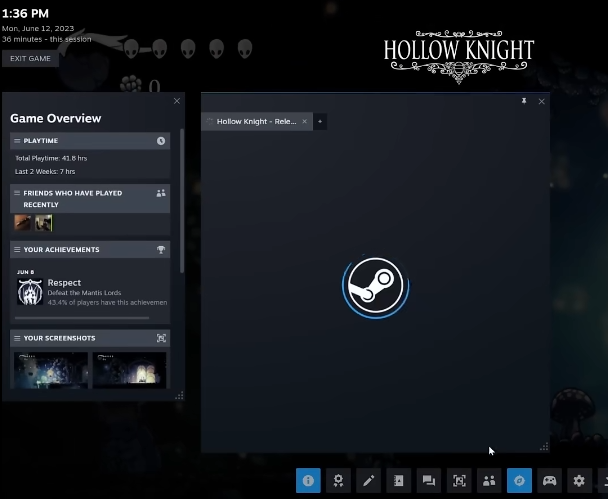
Task: Open the second friend's avatar with green border
Action: click(x=43, y=223)
